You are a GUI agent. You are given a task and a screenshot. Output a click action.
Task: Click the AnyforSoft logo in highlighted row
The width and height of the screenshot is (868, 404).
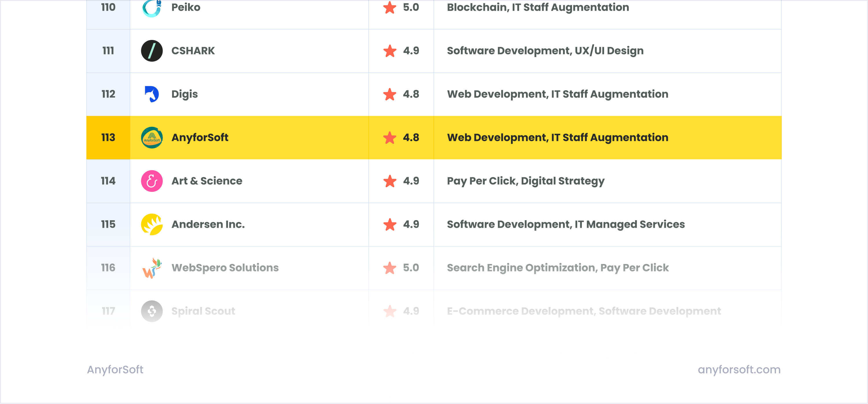tap(152, 137)
